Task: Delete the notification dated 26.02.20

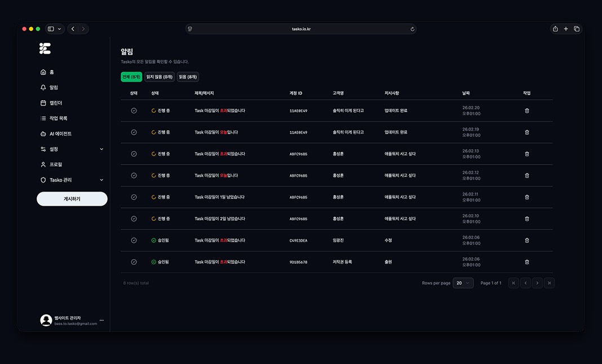Action: point(526,110)
